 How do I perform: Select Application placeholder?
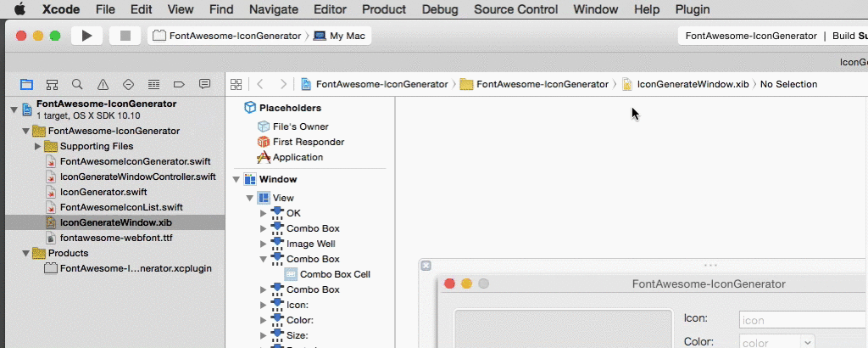(x=291, y=157)
